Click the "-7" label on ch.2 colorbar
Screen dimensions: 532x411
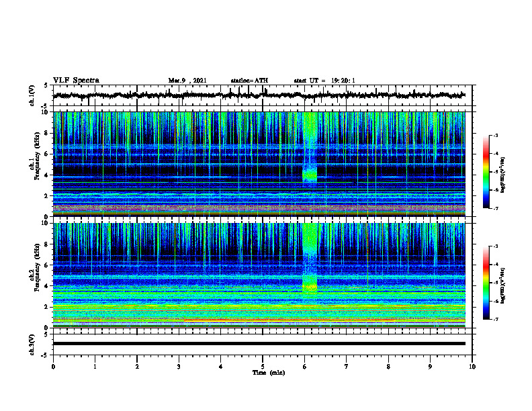[495, 320]
